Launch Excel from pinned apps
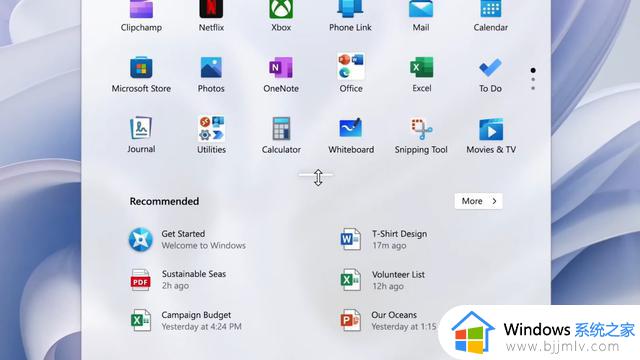This screenshot has width=640, height=360. [422, 75]
